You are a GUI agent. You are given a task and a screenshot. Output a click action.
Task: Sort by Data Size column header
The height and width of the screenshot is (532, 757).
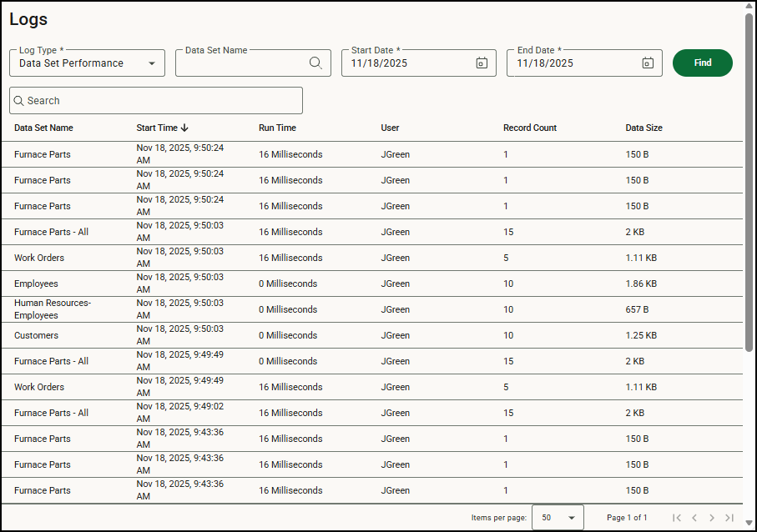coord(643,128)
